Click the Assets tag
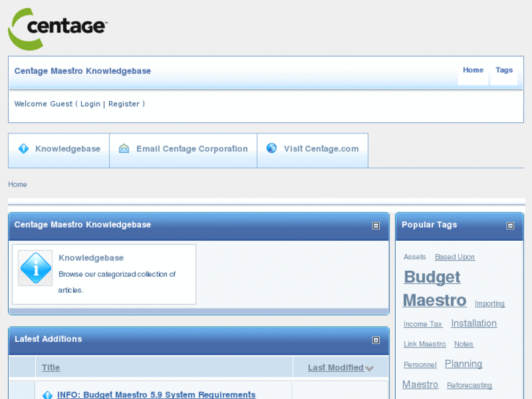The image size is (532, 399). click(x=415, y=257)
